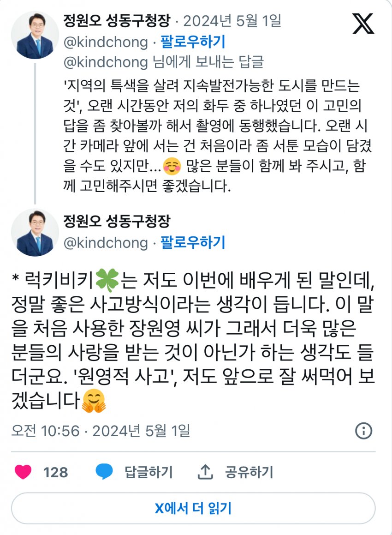Click the @kindchong handle in "님에게 보내는 답글"
392x535 pixels.
(x=106, y=62)
